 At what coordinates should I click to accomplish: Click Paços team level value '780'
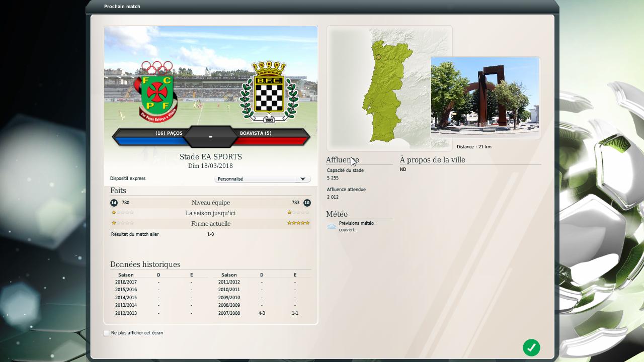click(125, 203)
